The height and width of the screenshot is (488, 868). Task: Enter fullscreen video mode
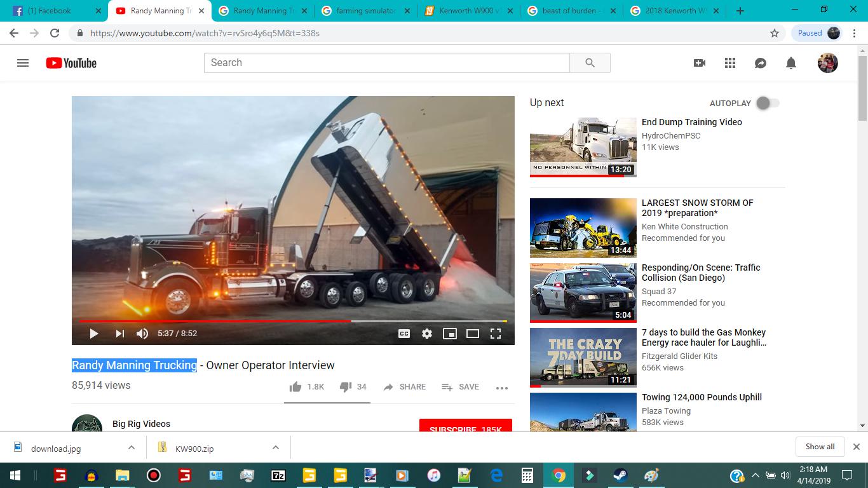pos(496,334)
